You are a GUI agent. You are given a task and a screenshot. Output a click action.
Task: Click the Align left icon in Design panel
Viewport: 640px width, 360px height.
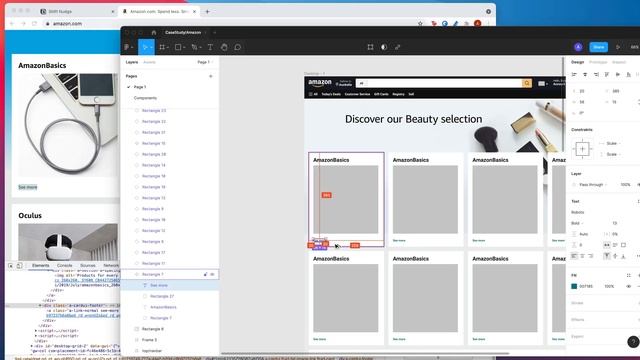(574, 75)
